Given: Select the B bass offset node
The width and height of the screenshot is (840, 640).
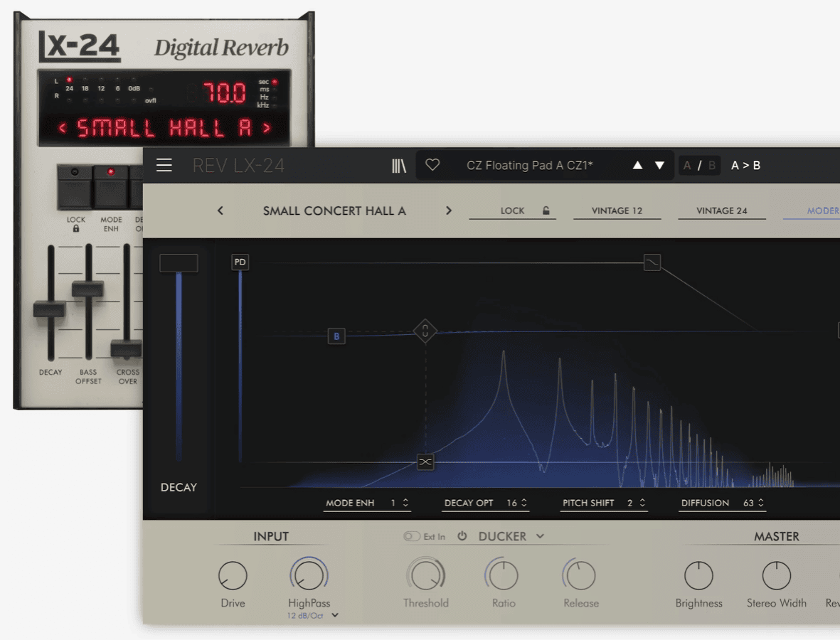Looking at the screenshot, I should (x=336, y=336).
